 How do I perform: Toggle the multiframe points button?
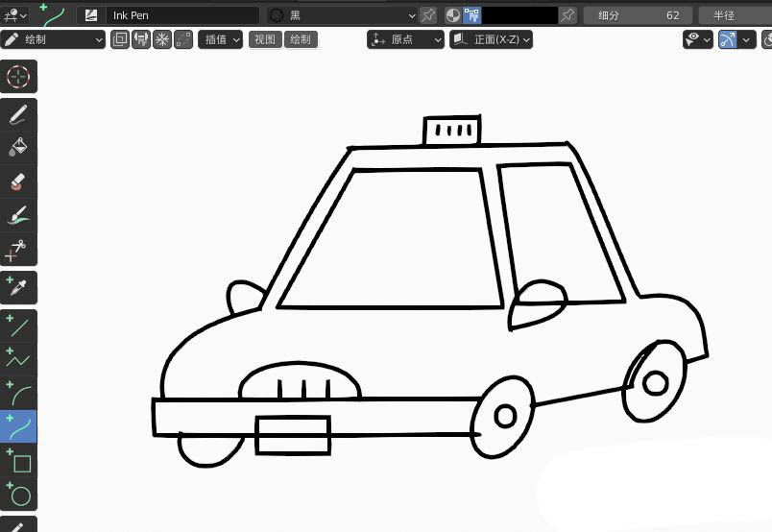coord(183,39)
